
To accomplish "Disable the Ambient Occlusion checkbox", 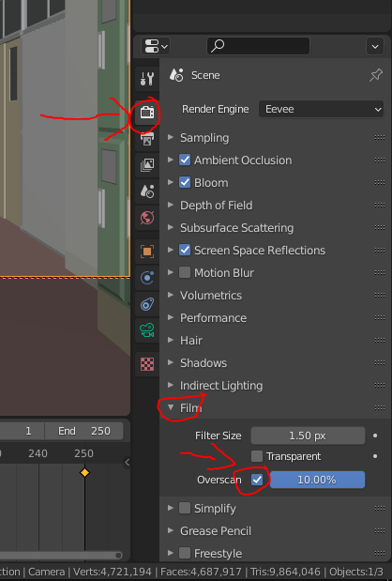I will [185, 161].
